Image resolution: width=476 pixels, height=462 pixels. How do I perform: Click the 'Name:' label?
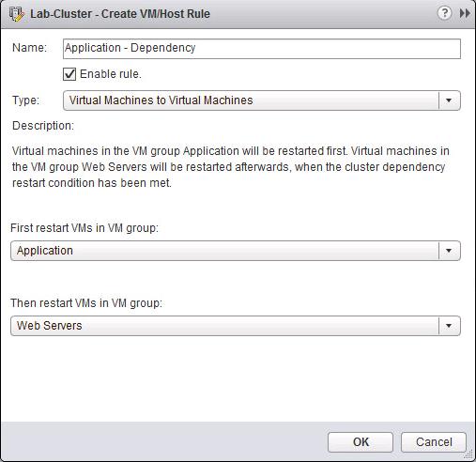(29, 48)
